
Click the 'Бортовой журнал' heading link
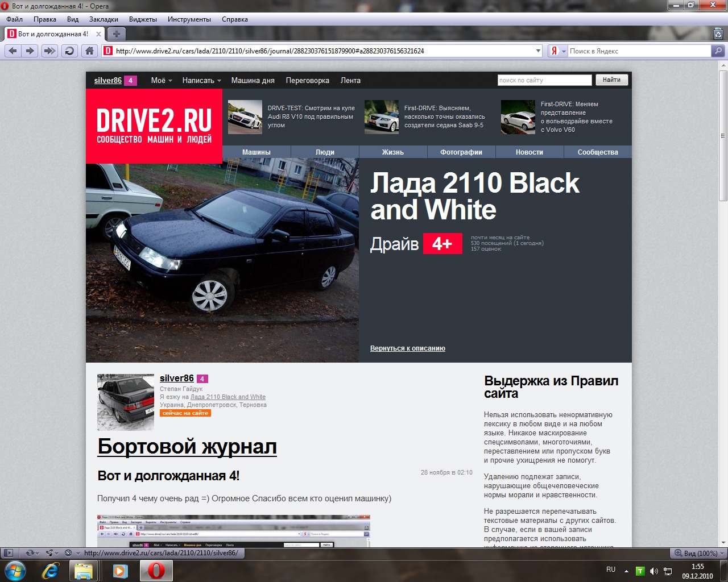(187, 447)
